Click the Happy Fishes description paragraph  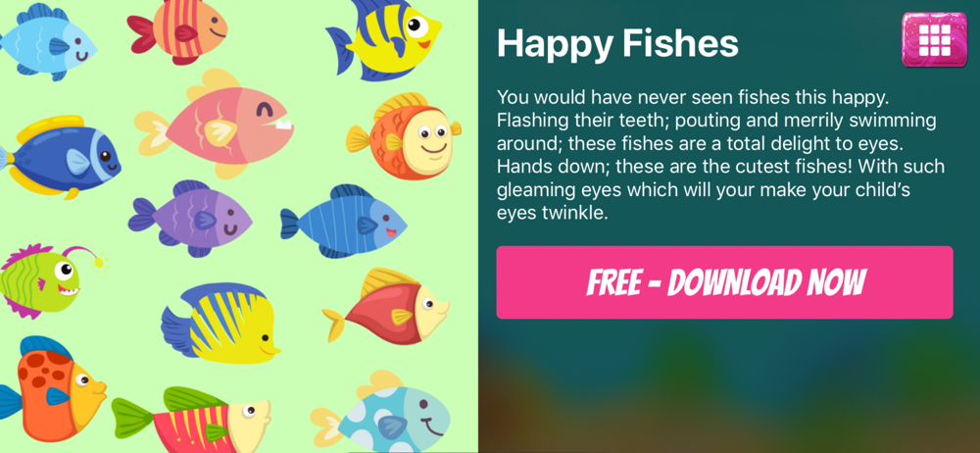point(720,155)
